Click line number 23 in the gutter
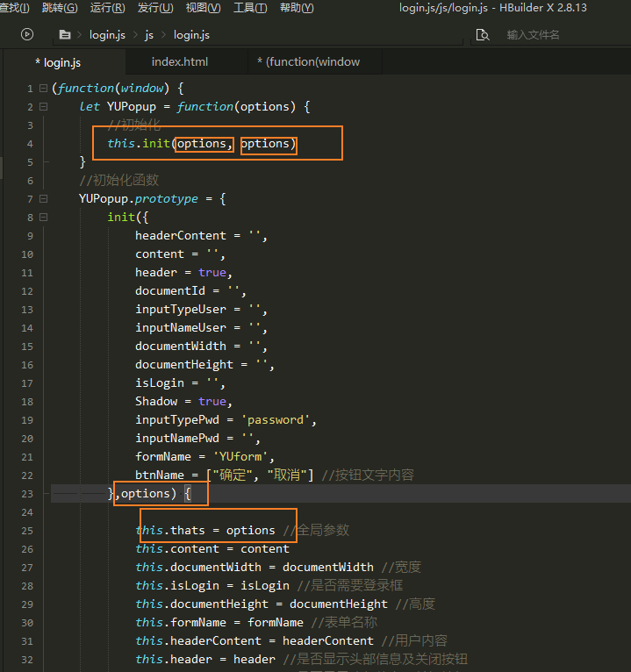 (x=27, y=494)
